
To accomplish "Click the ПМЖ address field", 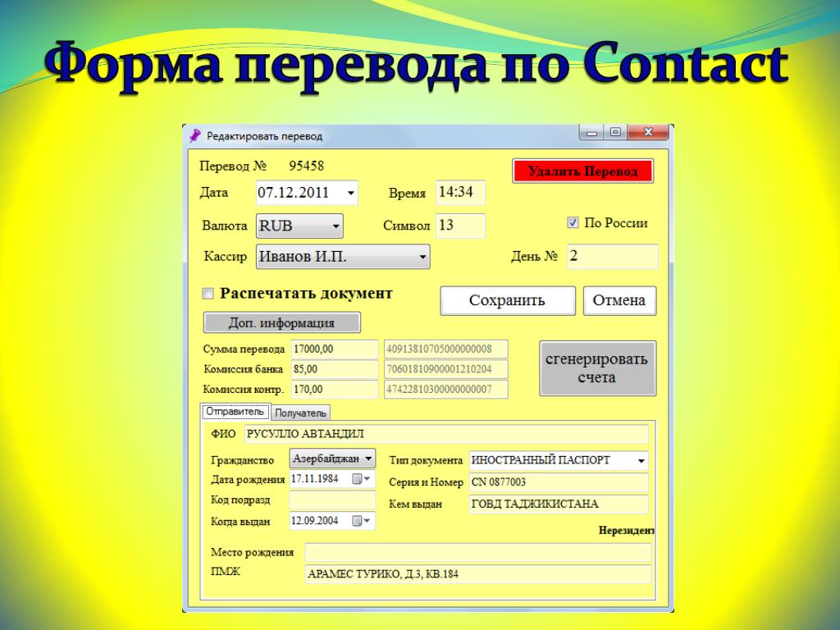I will coord(478,574).
